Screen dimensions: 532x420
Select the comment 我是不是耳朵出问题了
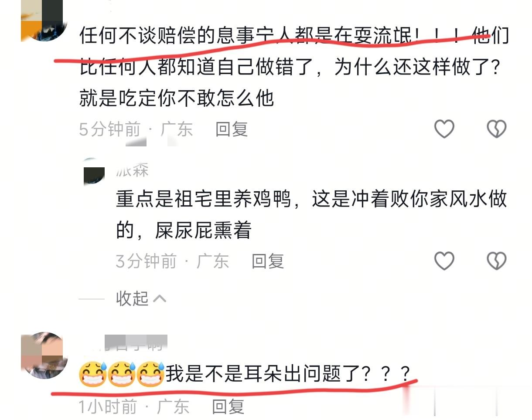point(262,374)
